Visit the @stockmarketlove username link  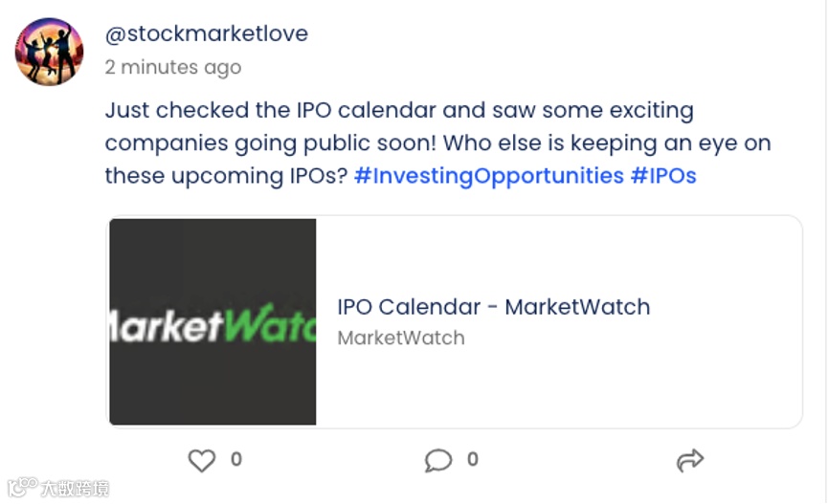(206, 33)
